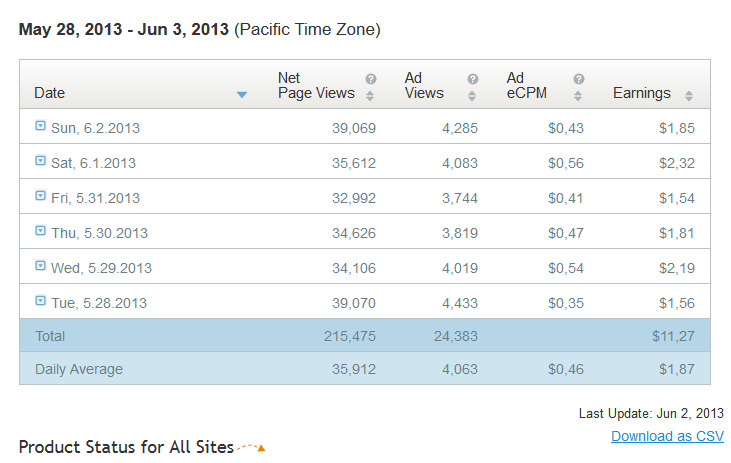Image resolution: width=731 pixels, height=463 pixels.
Task: Download the report as CSV
Action: [x=667, y=436]
